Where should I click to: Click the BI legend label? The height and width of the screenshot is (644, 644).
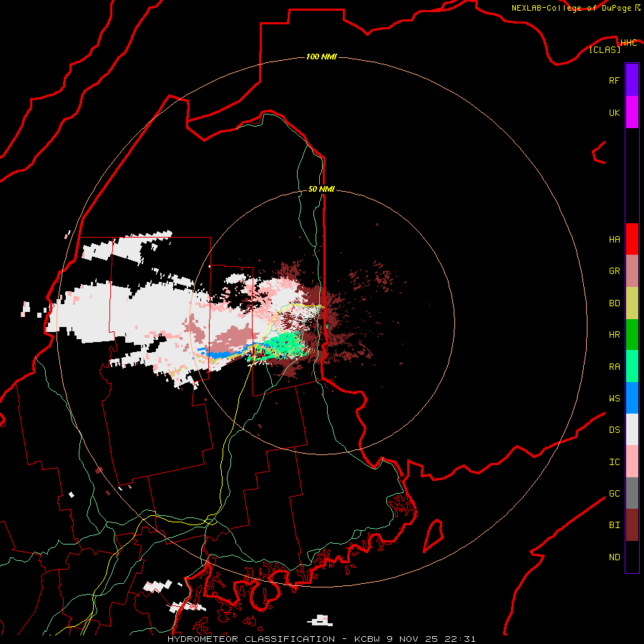click(x=614, y=525)
